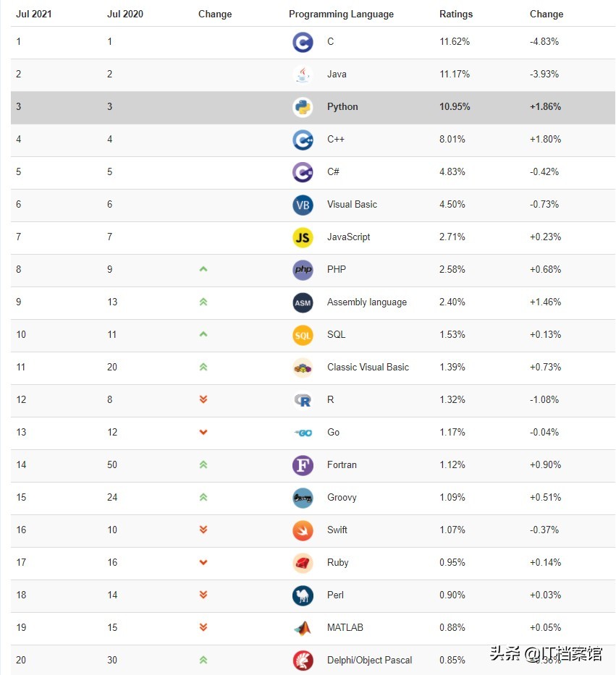Click the JavaScript JS yellow icon
Screen dimensions: 616x675
303,237
